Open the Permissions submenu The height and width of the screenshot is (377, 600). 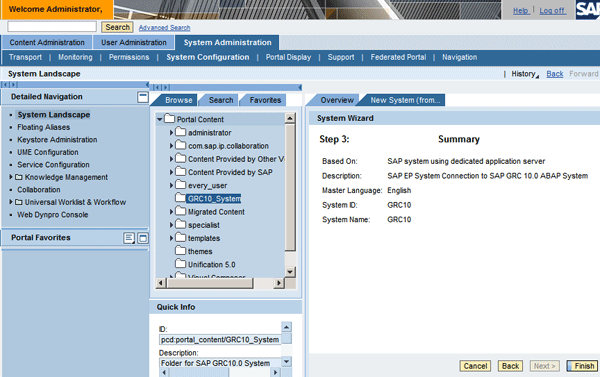pos(129,57)
